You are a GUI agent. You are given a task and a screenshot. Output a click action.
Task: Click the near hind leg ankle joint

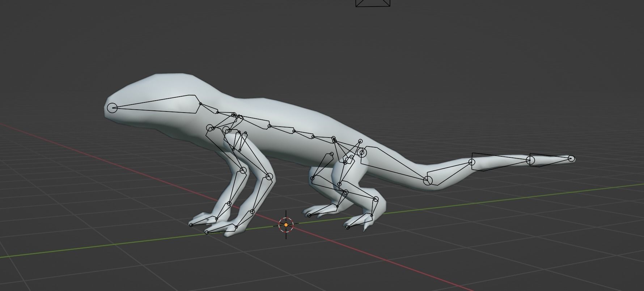tap(376, 199)
